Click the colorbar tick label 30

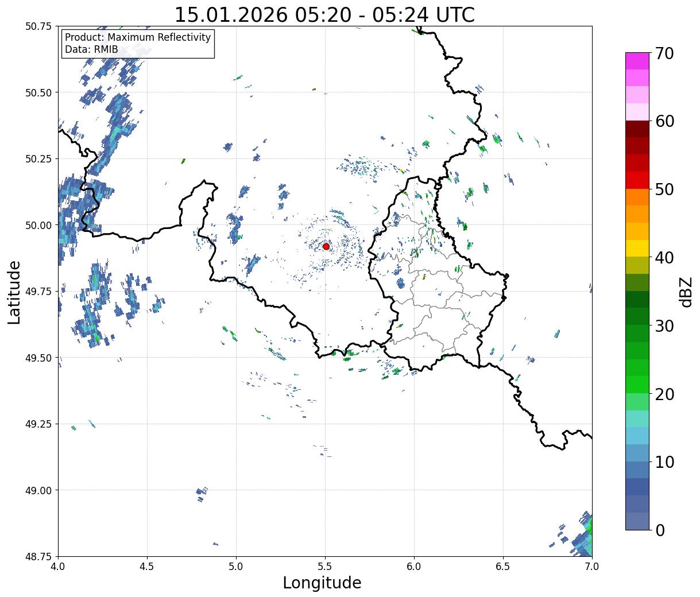pyautogui.click(x=664, y=325)
